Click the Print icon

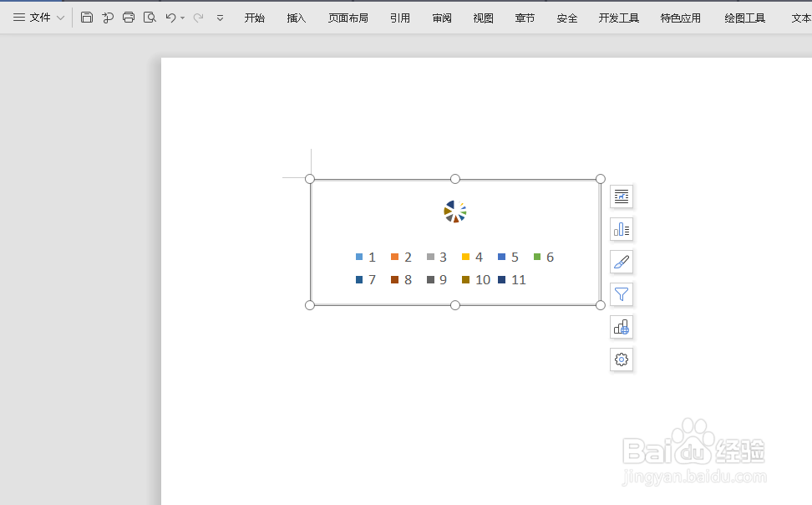pyautogui.click(x=129, y=18)
